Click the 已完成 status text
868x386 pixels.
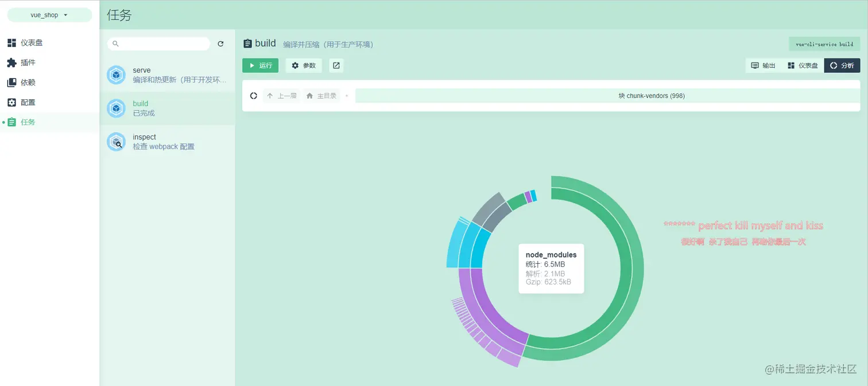coord(144,113)
